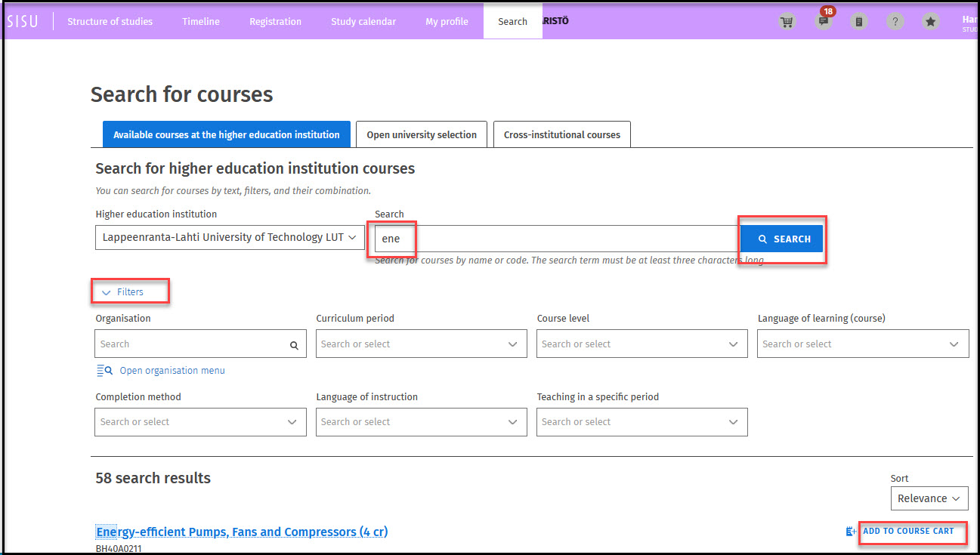Click the SISU logo
This screenshot has width=980, height=555.
click(23, 22)
